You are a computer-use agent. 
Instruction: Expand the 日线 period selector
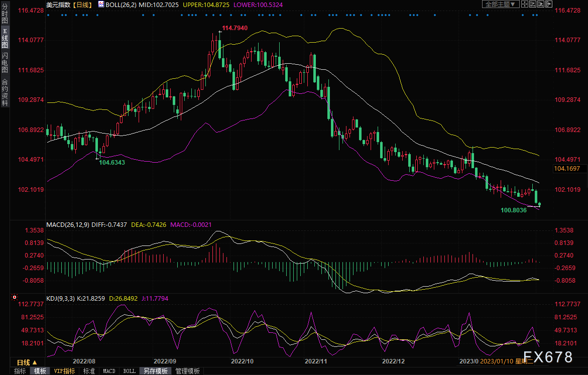coord(27,362)
